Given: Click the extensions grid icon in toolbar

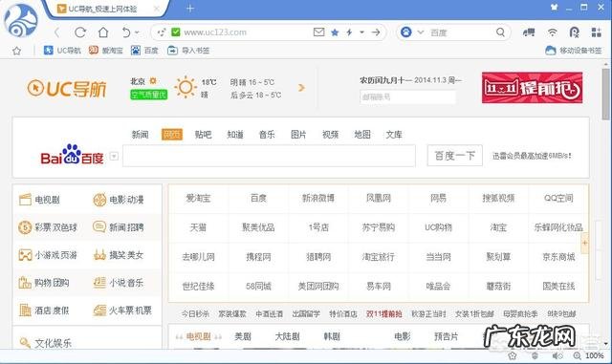Looking at the screenshot, I should tap(596, 32).
